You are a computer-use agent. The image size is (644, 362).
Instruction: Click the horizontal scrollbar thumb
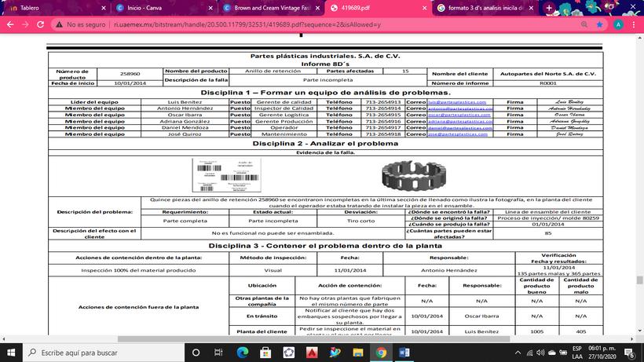314,339
